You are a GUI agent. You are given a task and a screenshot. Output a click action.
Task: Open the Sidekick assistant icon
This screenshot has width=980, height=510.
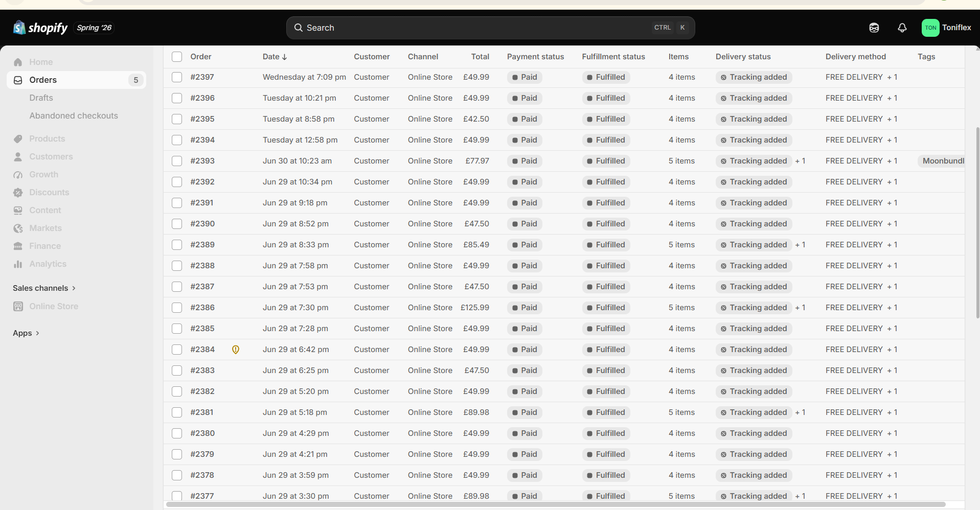pyautogui.click(x=874, y=28)
